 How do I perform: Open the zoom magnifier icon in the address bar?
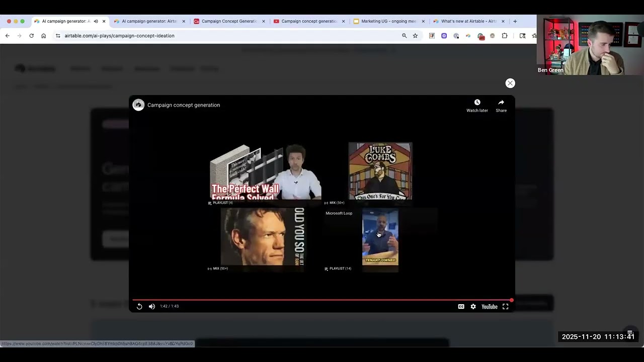pyautogui.click(x=404, y=36)
